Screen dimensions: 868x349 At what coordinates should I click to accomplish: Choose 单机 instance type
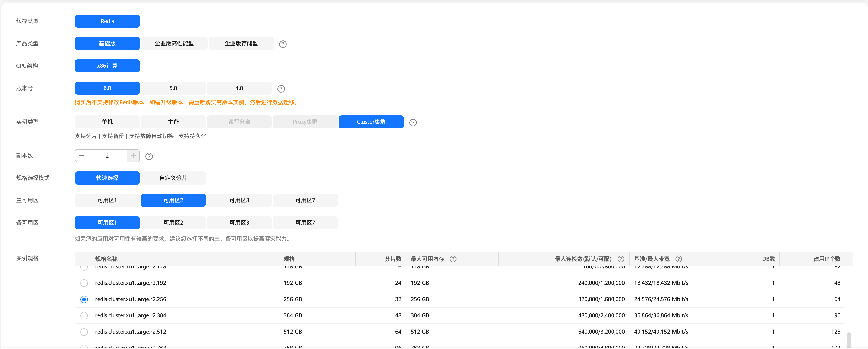[107, 122]
